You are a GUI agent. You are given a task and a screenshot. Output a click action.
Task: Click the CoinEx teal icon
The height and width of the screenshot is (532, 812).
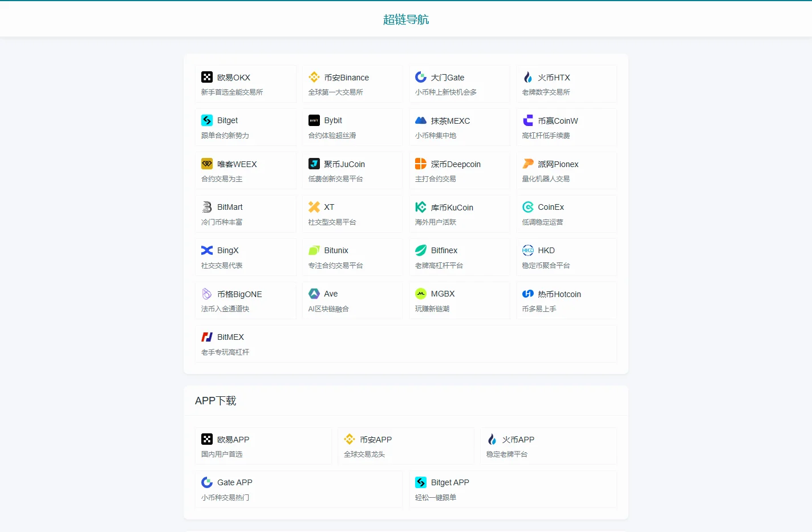coord(528,207)
